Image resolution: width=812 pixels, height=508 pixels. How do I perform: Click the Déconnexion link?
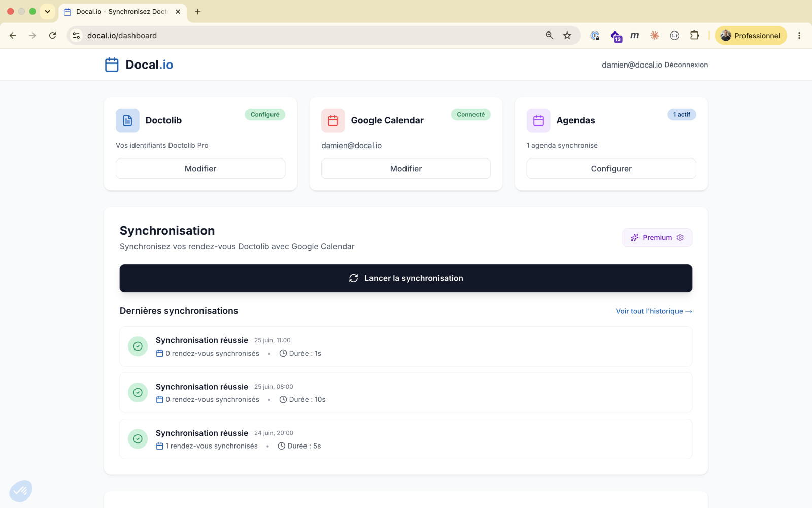(x=686, y=65)
